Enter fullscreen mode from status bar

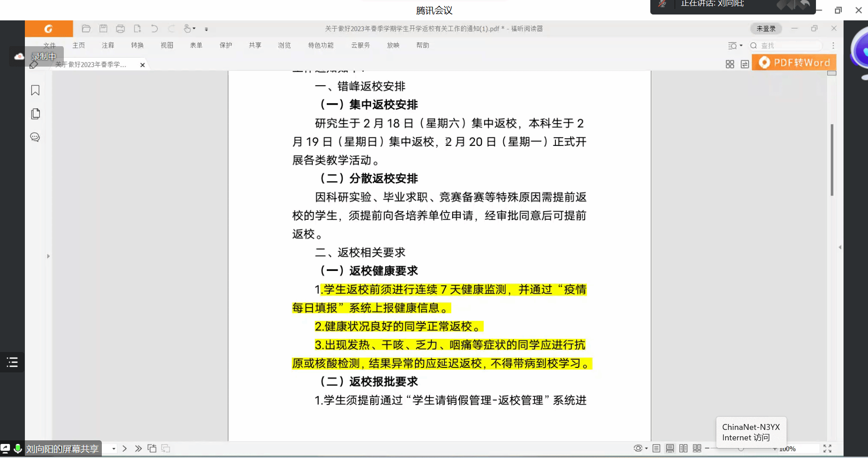pyautogui.click(x=827, y=448)
